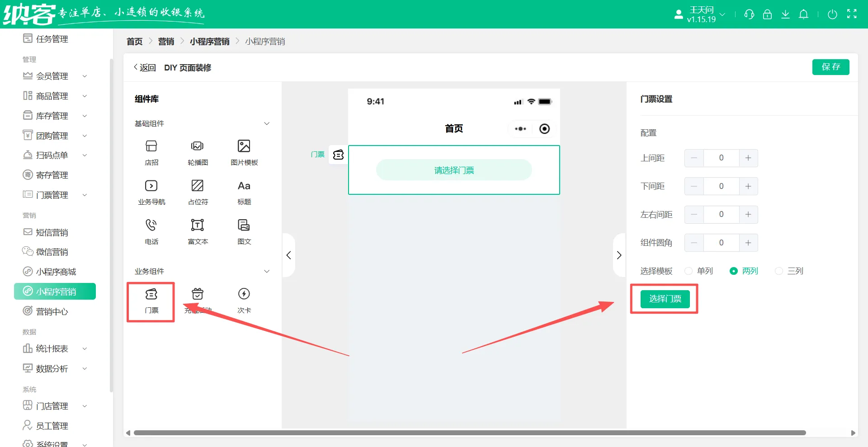
Task: Go to 营销中心 in the sidebar
Action: pos(52,311)
